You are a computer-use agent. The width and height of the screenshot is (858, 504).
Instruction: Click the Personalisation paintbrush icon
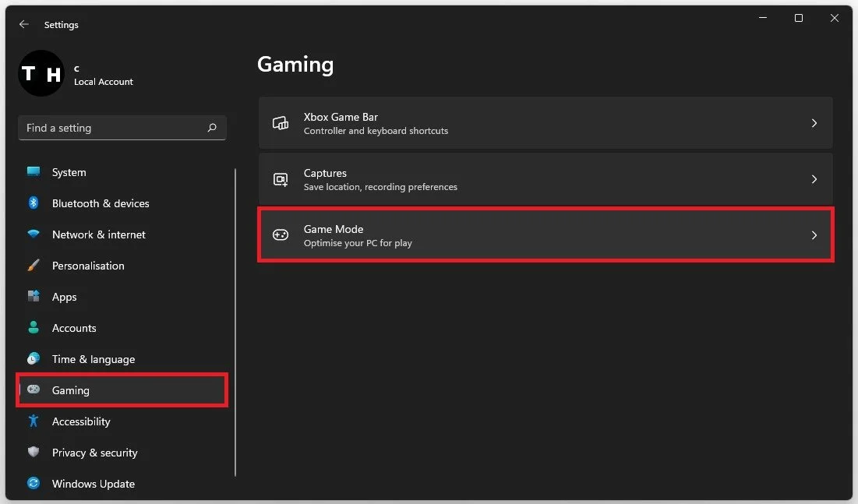click(x=34, y=266)
